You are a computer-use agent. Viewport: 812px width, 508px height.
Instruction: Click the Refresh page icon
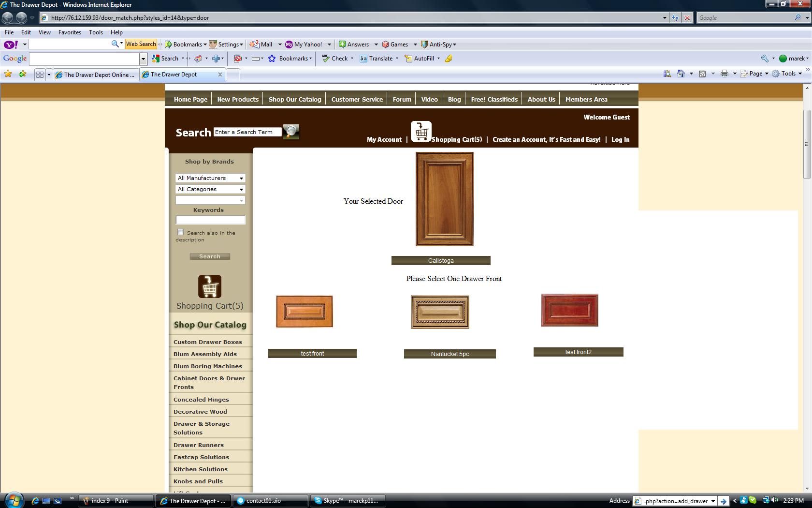675,18
